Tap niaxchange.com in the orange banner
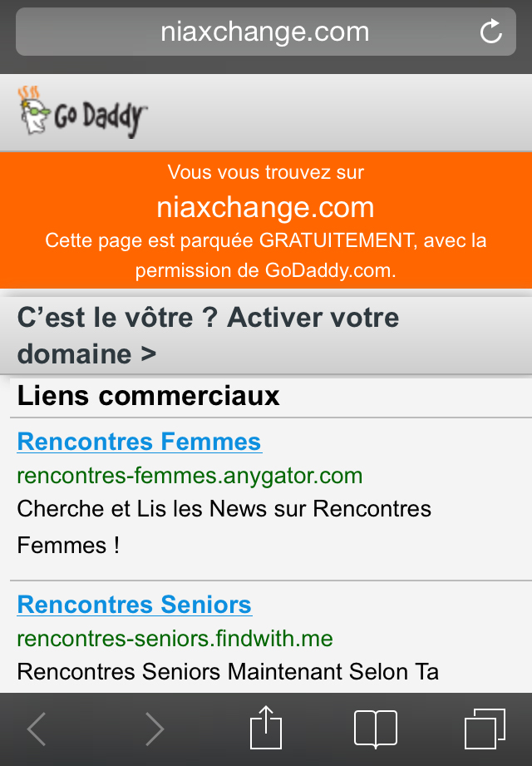 [x=265, y=207]
